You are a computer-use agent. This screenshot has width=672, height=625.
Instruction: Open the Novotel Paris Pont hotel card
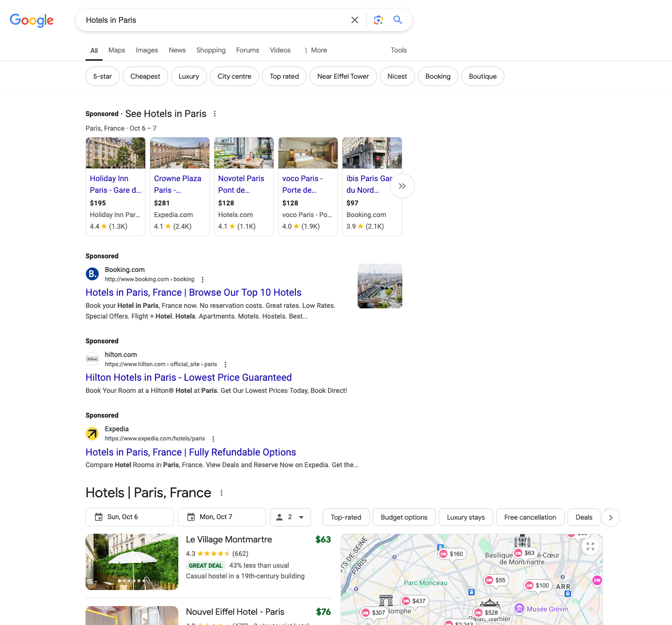pyautogui.click(x=244, y=186)
